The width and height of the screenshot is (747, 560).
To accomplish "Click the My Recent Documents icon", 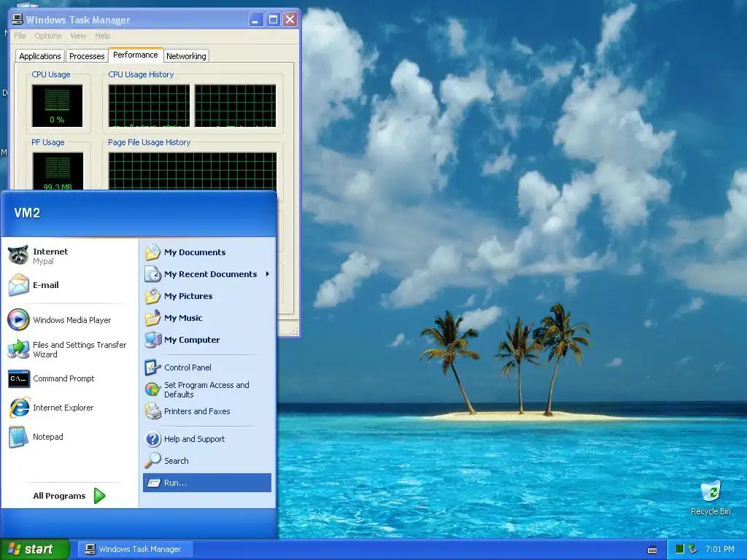I will pos(152,274).
